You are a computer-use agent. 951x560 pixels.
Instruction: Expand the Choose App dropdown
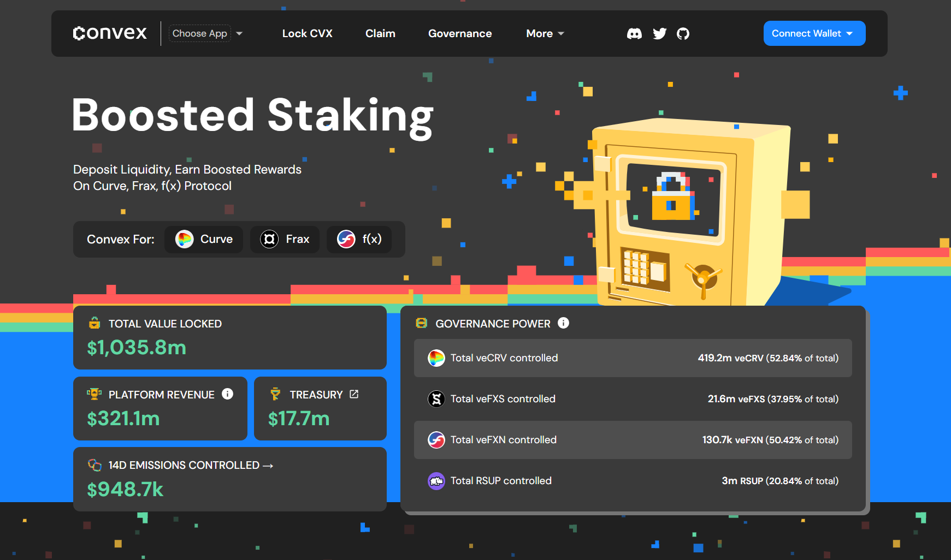[x=206, y=33]
